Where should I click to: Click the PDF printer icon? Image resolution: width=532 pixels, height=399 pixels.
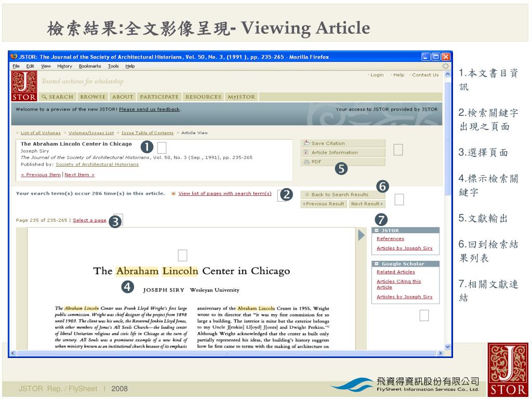pos(307,162)
